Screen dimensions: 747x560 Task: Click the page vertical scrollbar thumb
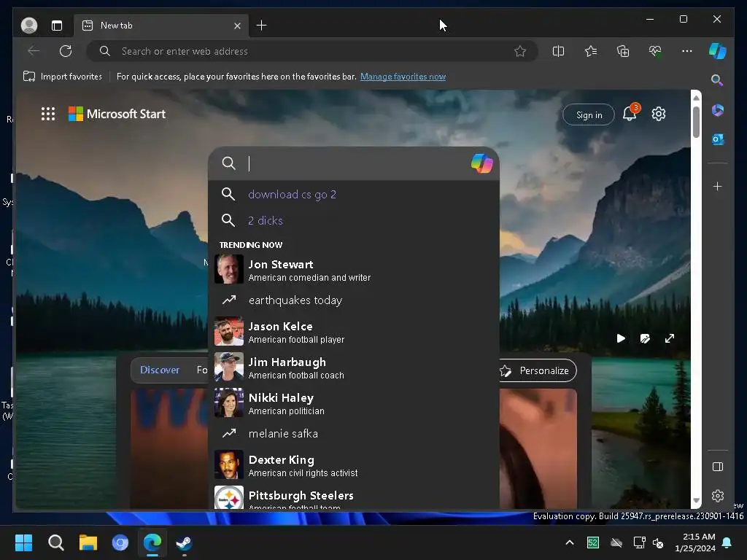[x=696, y=122]
